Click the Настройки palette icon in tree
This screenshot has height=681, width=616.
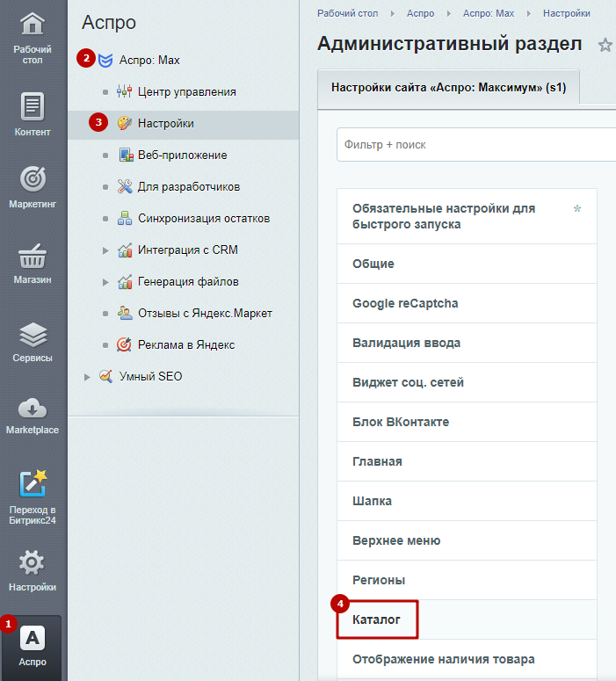[x=125, y=123]
